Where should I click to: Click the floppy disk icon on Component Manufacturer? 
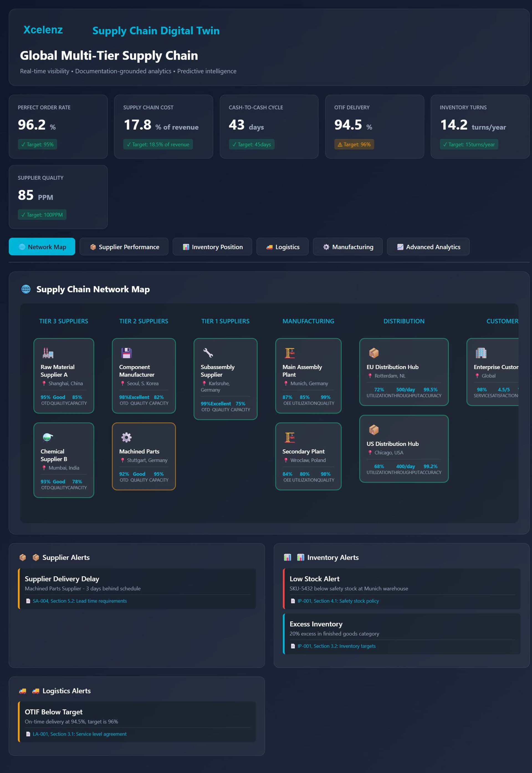[126, 353]
